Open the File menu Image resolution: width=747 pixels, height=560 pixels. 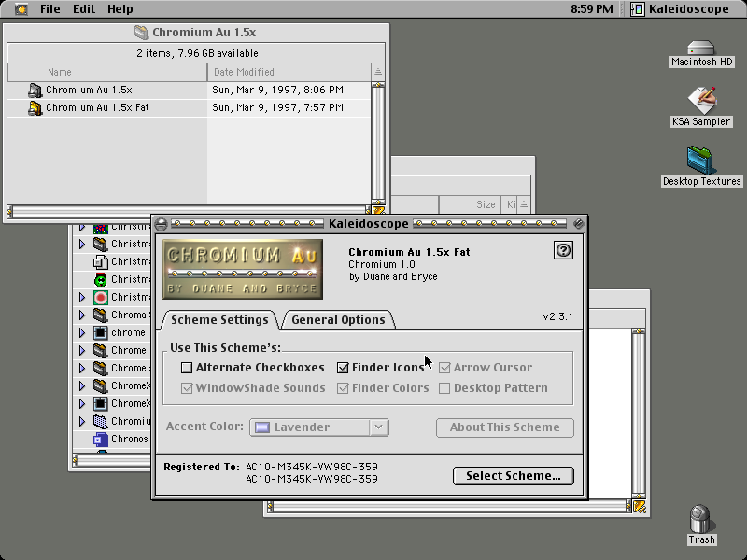point(50,9)
